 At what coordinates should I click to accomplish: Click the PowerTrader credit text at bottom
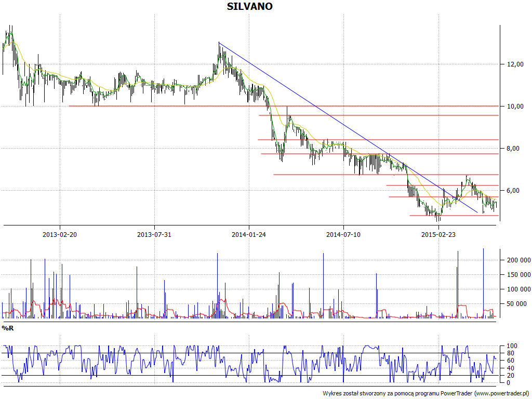click(427, 394)
